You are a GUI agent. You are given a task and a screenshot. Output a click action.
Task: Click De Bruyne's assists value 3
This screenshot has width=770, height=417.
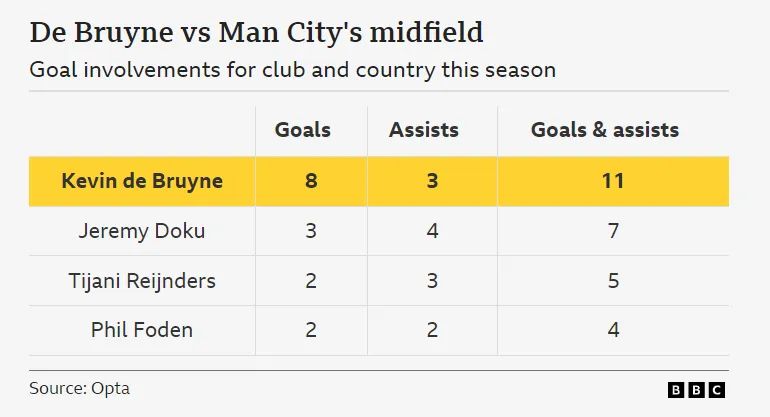(x=432, y=181)
